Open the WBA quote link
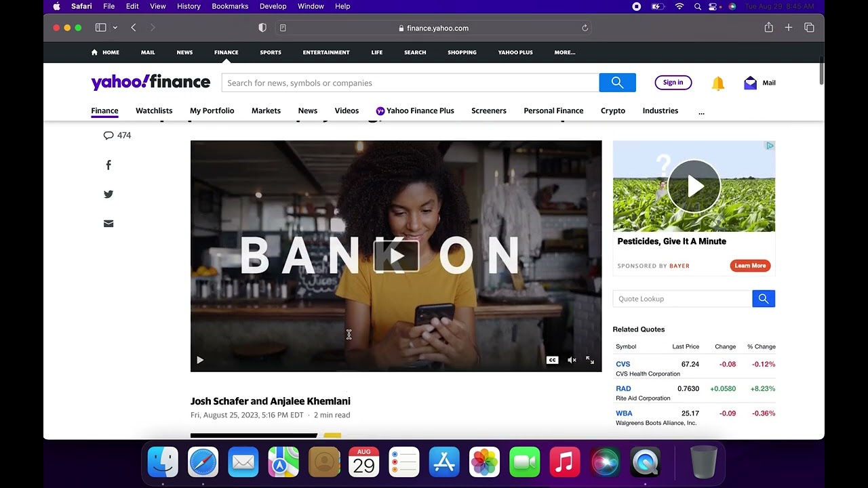The height and width of the screenshot is (488, 868). (624, 413)
